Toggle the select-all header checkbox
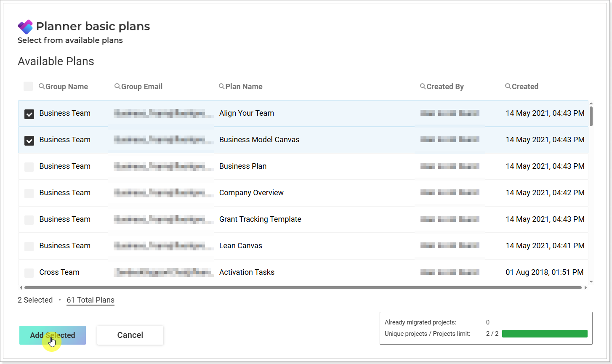Image resolution: width=612 pixels, height=364 pixels. (28, 86)
